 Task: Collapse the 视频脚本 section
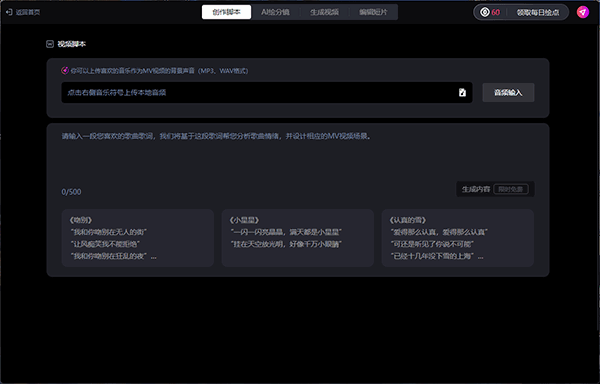click(50, 44)
